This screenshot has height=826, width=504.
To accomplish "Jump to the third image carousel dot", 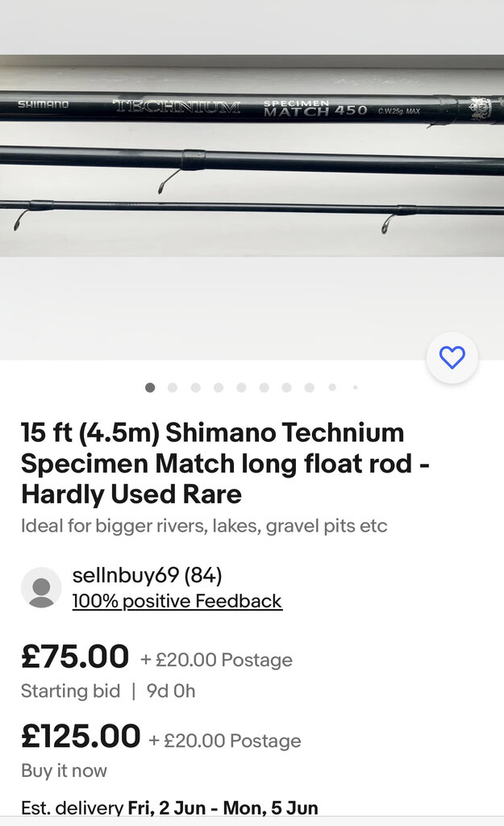I will tap(195, 387).
